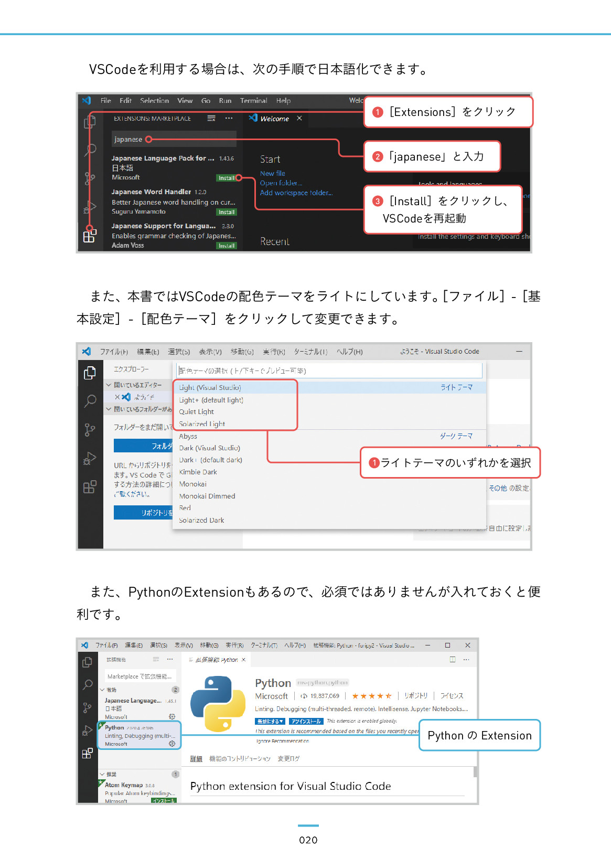Screen dimensions: 611x868
Task: Click scrollbar on Python extension details pane
Action: pyautogui.click(x=475, y=772)
